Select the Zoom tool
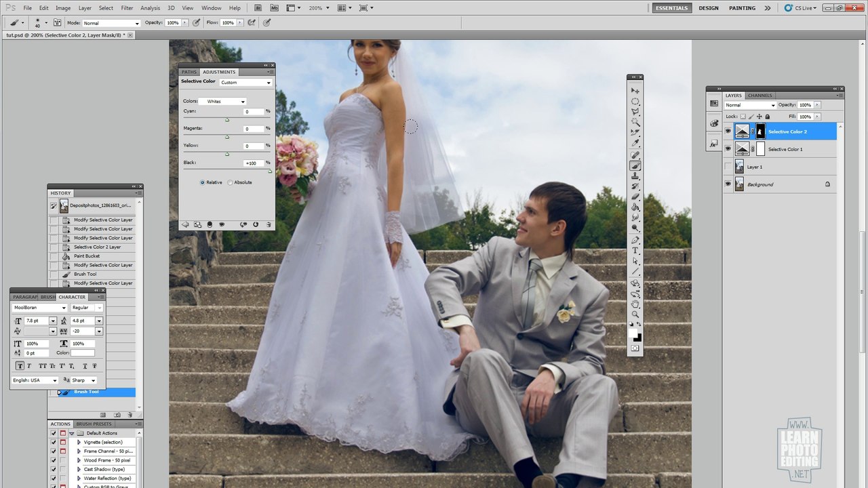The image size is (868, 488). (x=635, y=314)
